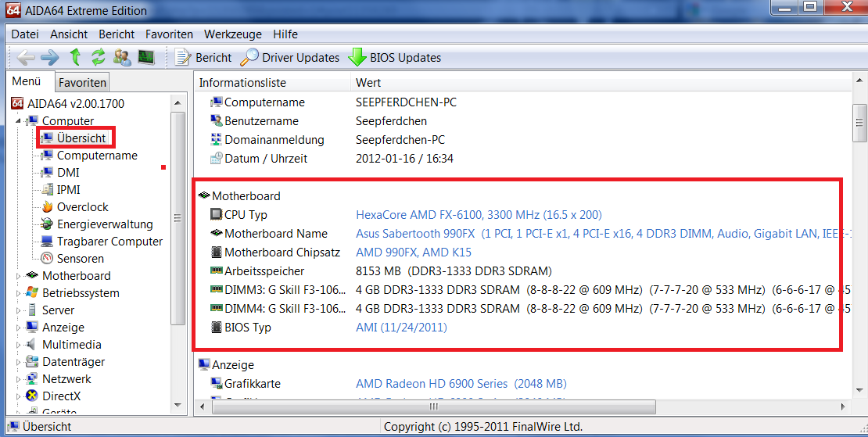Switch to the Menü tab
Viewport: 868px width, 437px height.
(27, 81)
